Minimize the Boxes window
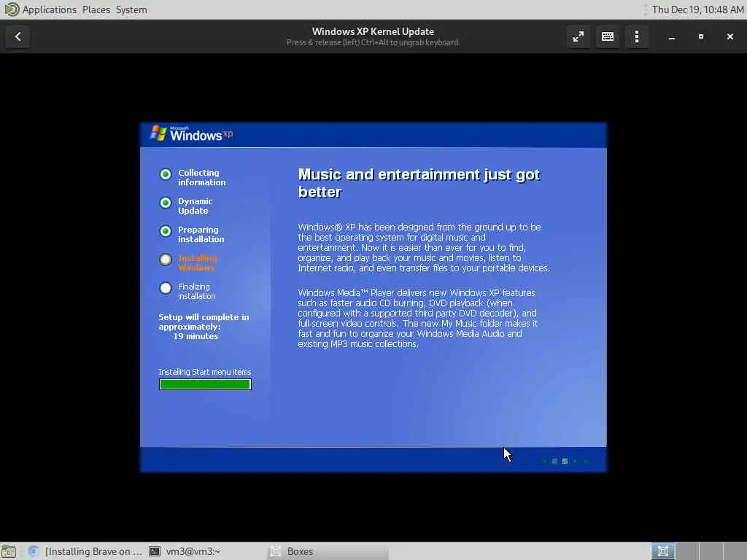This screenshot has width=747, height=560. [x=672, y=36]
